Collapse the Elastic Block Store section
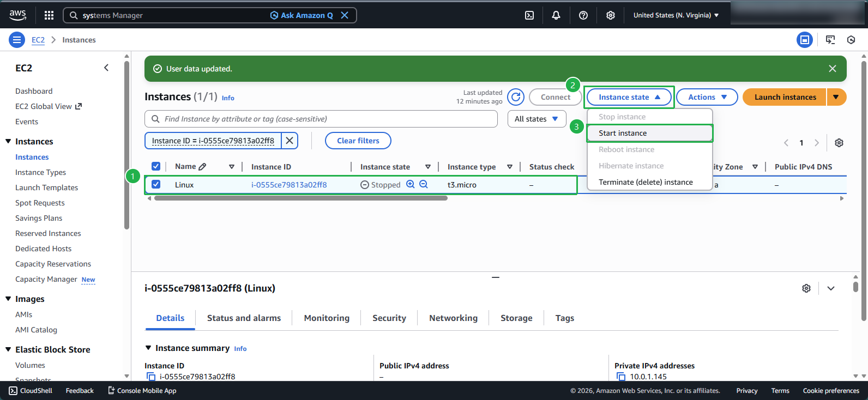 coord(8,349)
